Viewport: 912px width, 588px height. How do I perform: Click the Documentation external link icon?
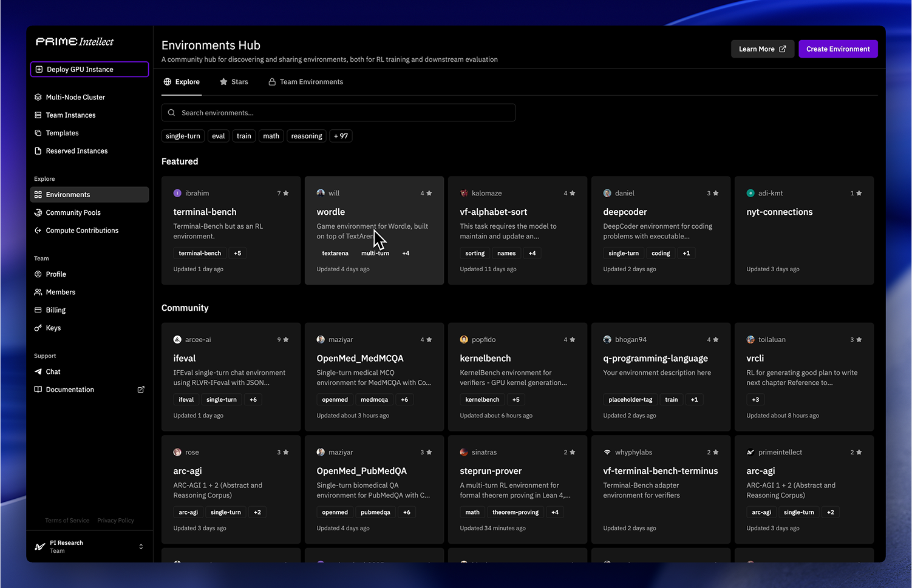141,389
